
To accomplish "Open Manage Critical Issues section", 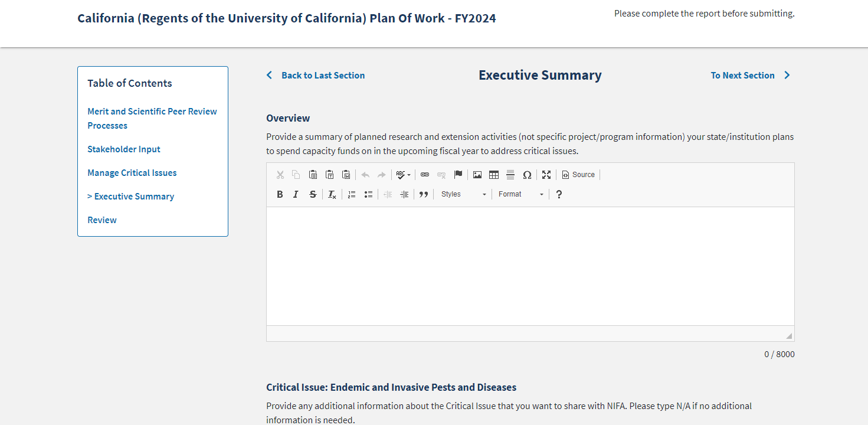I will point(132,173).
